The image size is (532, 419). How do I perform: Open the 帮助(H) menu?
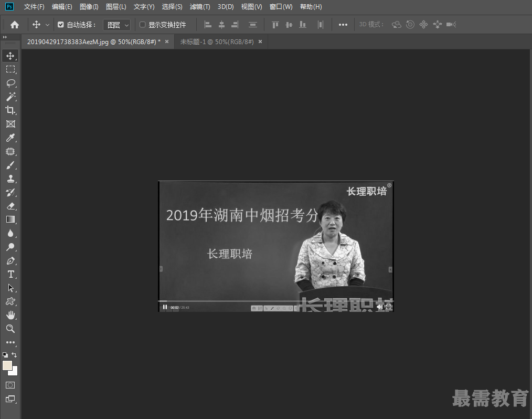311,7
